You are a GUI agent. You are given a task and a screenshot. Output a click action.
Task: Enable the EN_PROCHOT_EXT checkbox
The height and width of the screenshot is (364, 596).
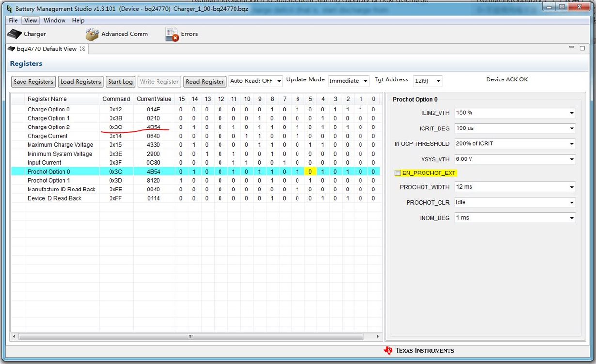click(398, 173)
